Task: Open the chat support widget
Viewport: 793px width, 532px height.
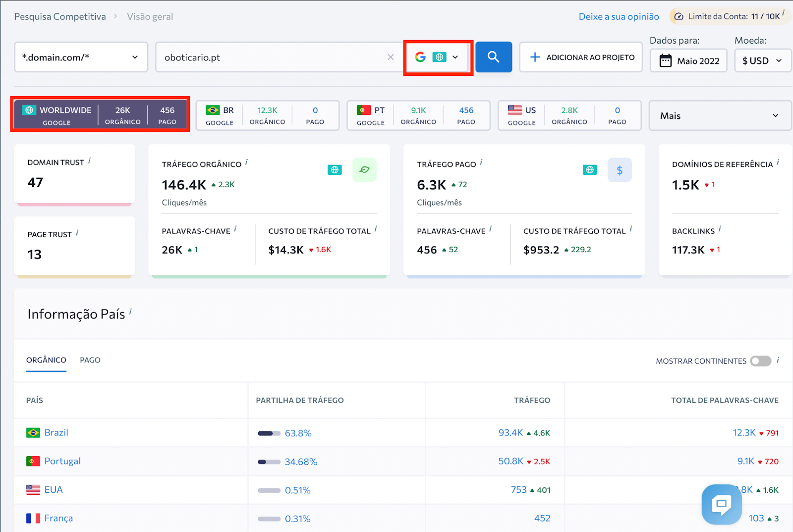Action: point(722,504)
